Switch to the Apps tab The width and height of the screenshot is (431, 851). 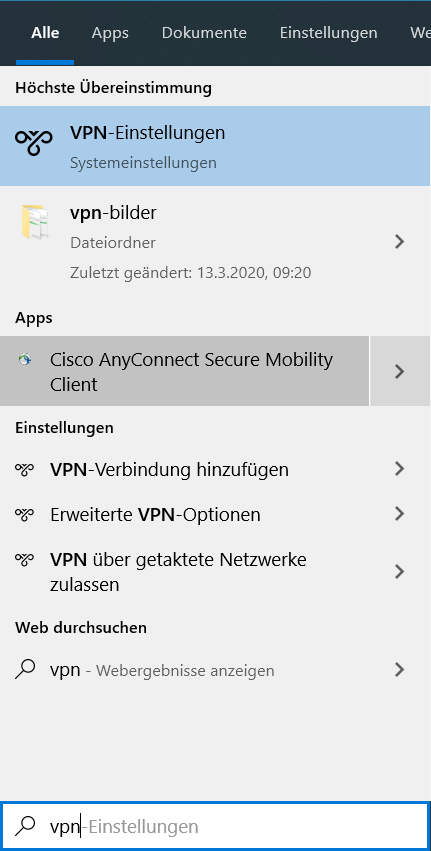coord(110,33)
